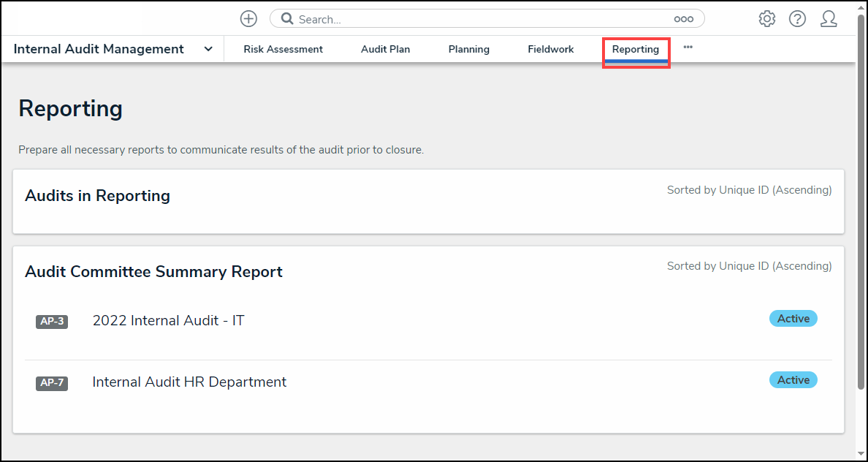Expand the Internal Audit Management dropdown
This screenshot has height=462, width=868.
click(208, 49)
